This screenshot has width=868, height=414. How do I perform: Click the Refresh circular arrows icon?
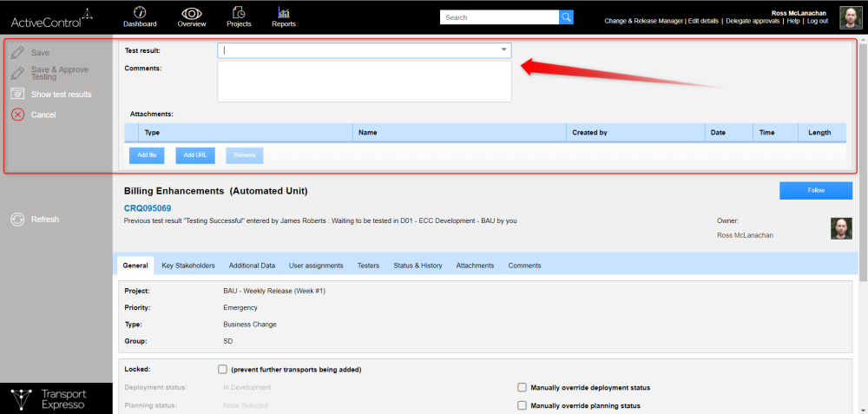point(17,220)
